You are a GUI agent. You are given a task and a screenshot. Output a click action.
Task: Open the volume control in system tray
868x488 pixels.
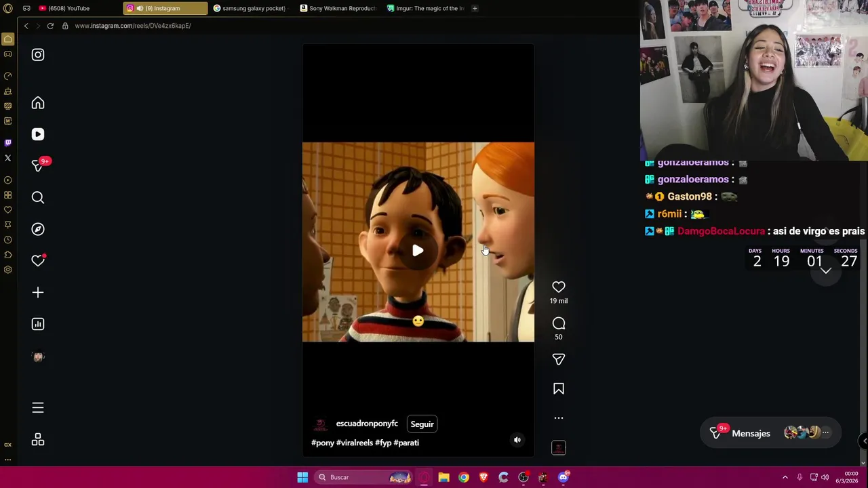click(825, 477)
